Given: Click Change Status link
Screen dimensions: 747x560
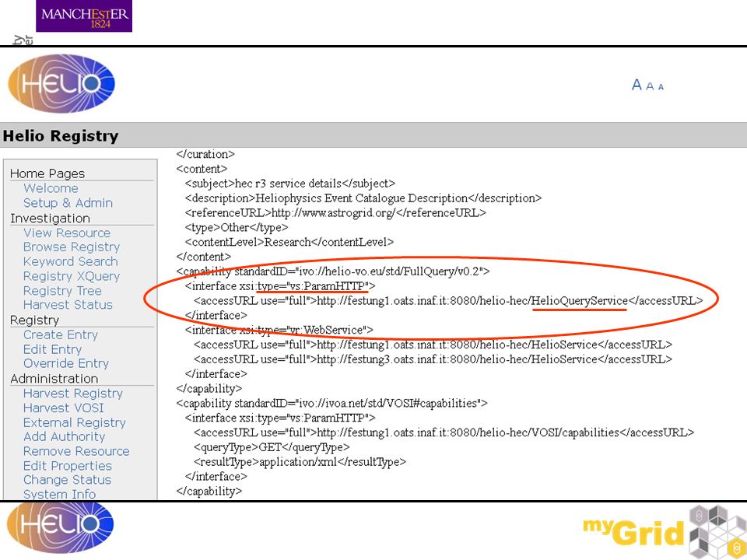Looking at the screenshot, I should (x=67, y=480).
